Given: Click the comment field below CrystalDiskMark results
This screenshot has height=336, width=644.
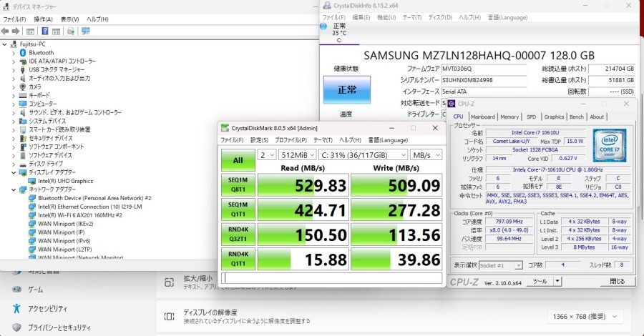Looking at the screenshot, I should (332, 278).
